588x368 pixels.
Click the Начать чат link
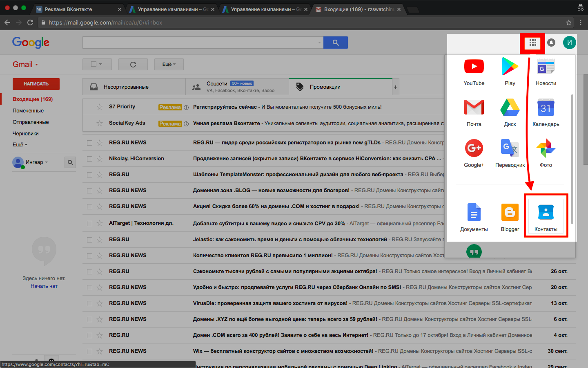coord(44,286)
